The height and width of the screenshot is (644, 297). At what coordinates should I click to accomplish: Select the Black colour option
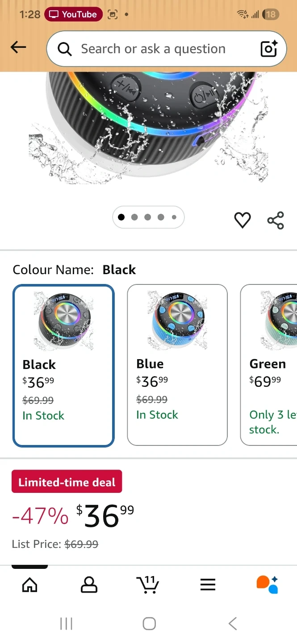point(63,365)
